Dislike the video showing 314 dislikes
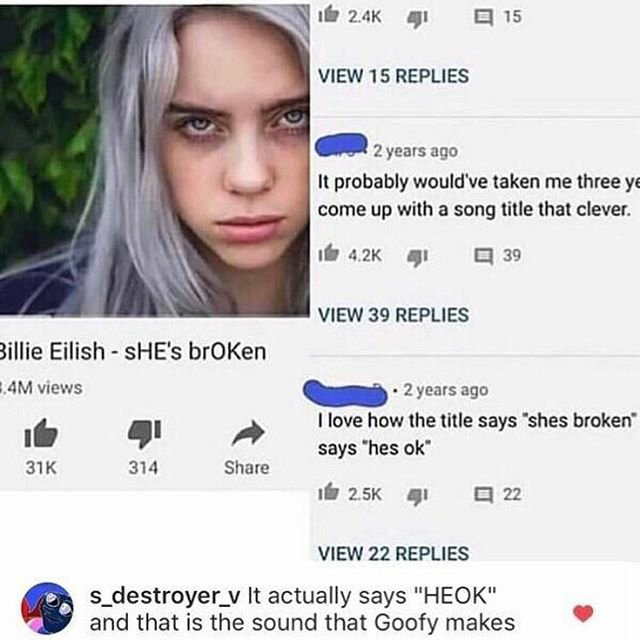The image size is (640, 640). pyautogui.click(x=144, y=434)
